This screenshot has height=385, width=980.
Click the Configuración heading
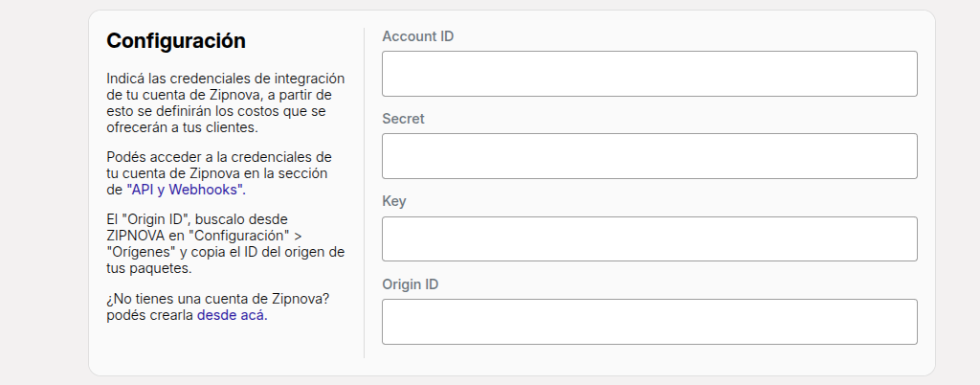tap(176, 40)
